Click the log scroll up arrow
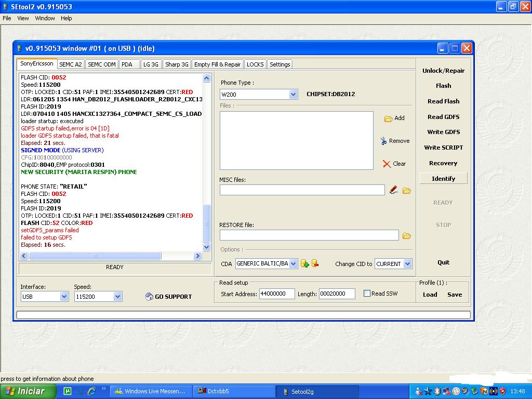The width and height of the screenshot is (532, 399). coord(206,78)
